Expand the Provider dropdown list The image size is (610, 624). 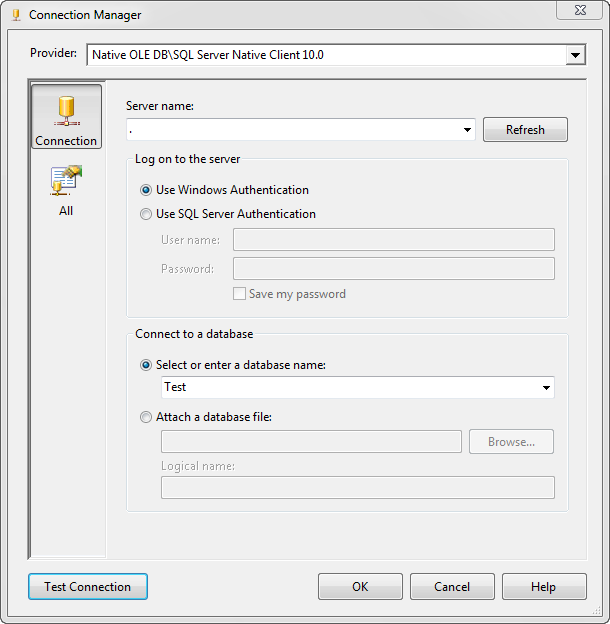[x=575, y=55]
